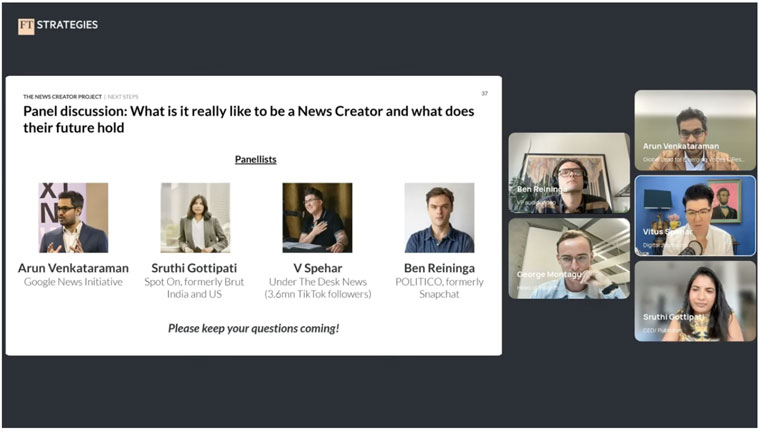Image resolution: width=760 pixels, height=431 pixels.
Task: Click the 'NEXT STEPS' breadcrumb text
Action: [123, 96]
